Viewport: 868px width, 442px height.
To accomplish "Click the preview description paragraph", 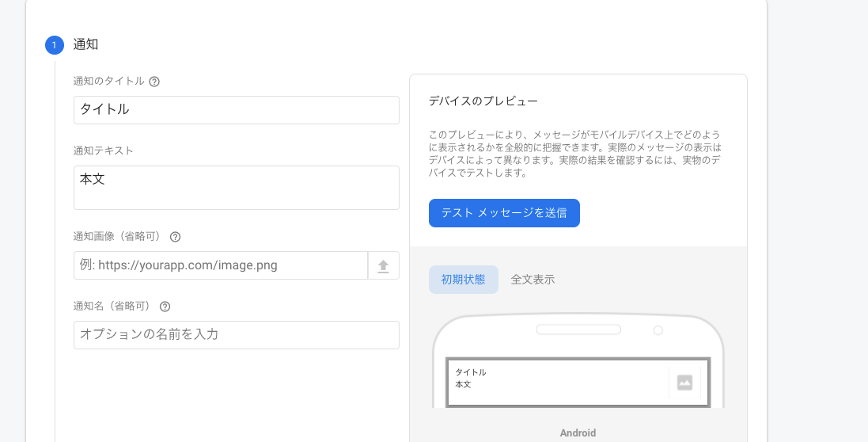I will (x=575, y=154).
